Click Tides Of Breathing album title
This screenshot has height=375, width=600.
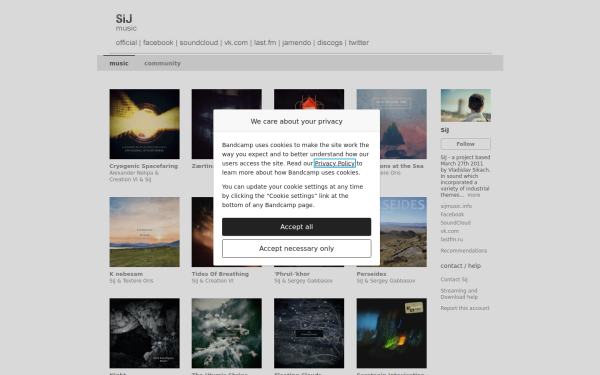(220, 274)
